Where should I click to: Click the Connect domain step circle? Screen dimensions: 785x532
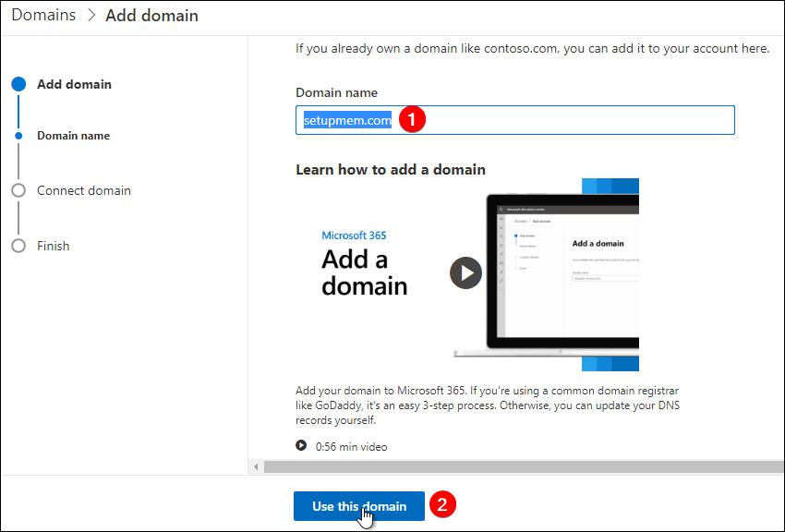pyautogui.click(x=18, y=190)
